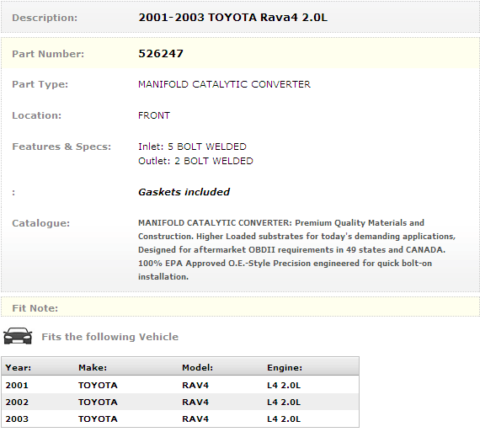Click the Fits the following Vehicle heading
The image size is (480, 448).
click(110, 337)
